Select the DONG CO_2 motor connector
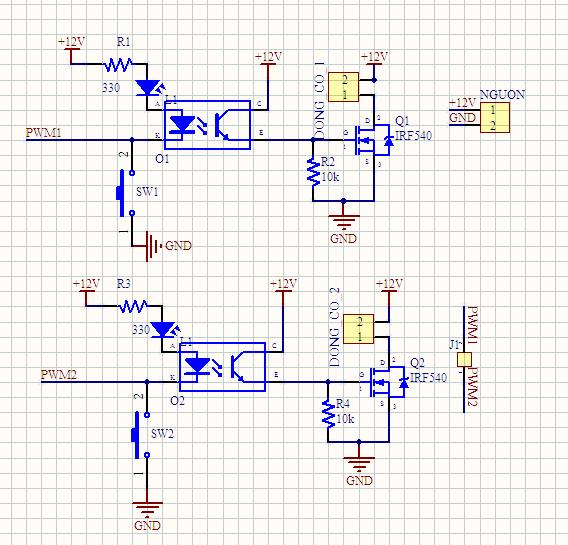The width and height of the screenshot is (568, 545). 358,329
